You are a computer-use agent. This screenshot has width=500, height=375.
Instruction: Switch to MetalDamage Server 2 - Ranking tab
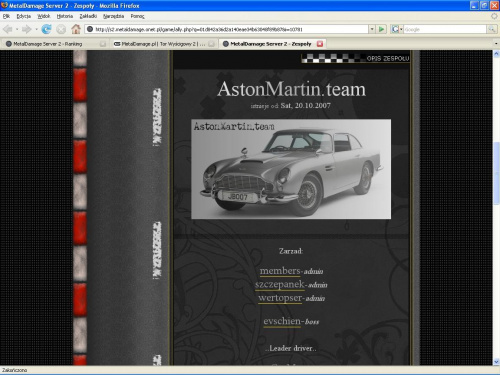[53, 44]
